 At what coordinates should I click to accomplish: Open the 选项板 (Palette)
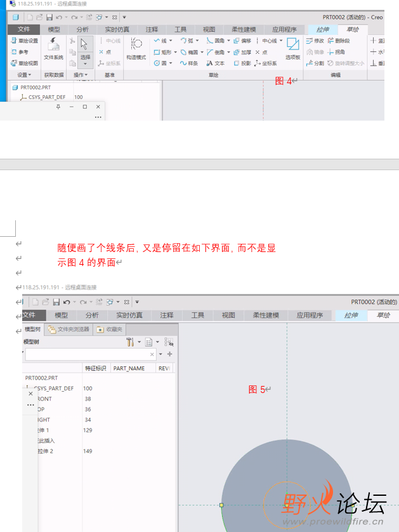tap(293, 49)
